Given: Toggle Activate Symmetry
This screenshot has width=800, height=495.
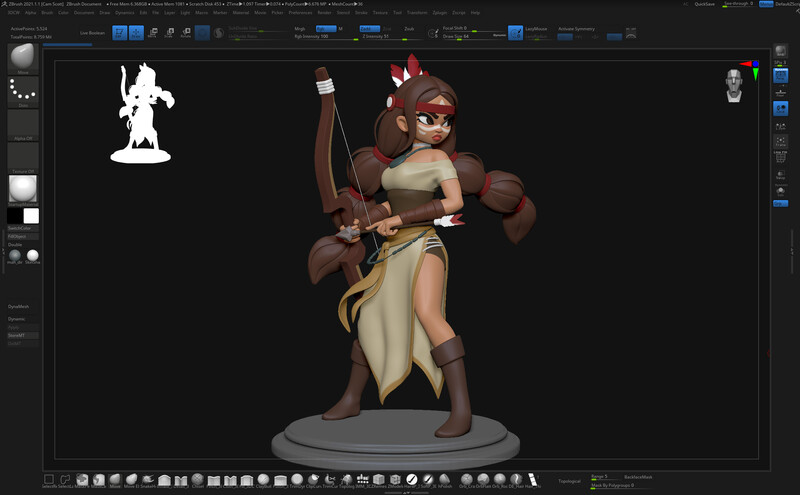Looking at the screenshot, I should 577,29.
